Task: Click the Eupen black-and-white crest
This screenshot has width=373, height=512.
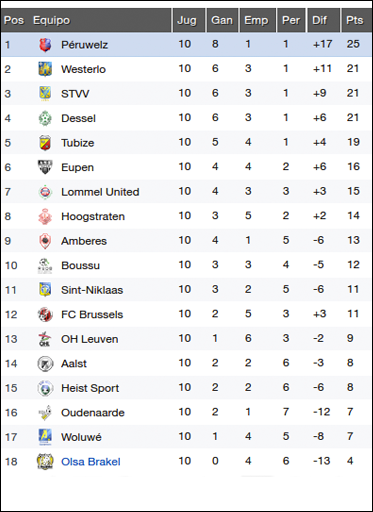Action: pyautogui.click(x=45, y=167)
